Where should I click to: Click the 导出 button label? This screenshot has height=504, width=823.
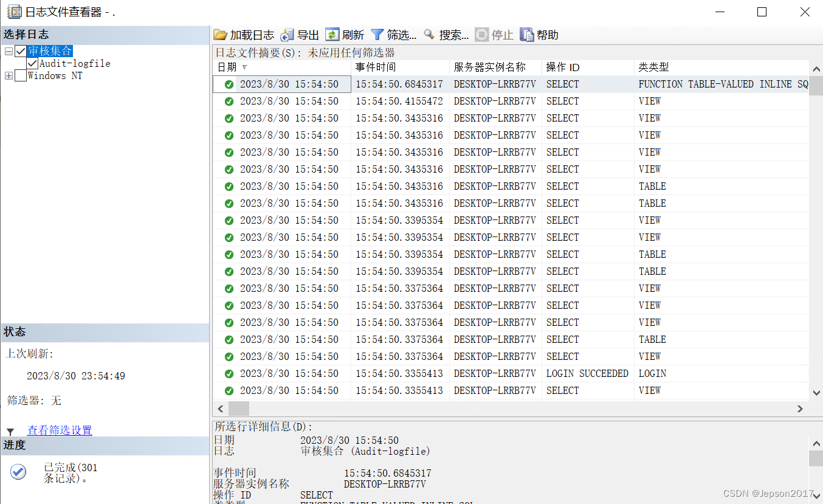point(308,35)
